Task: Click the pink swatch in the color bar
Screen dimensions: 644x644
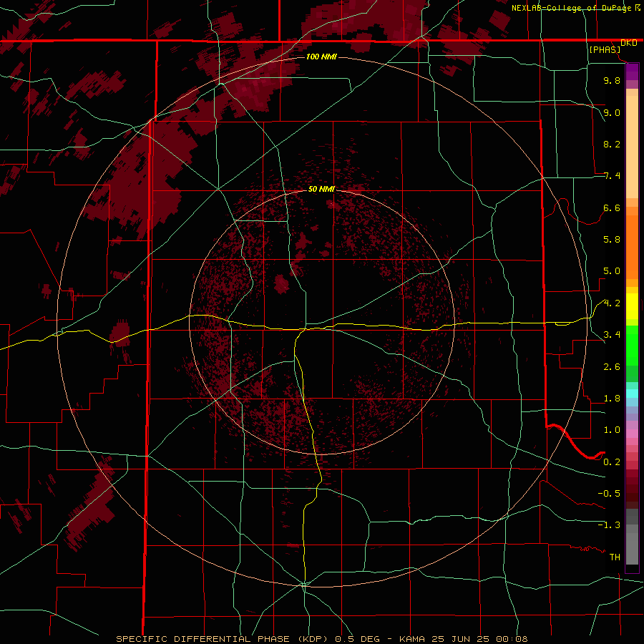Action: coord(632,434)
